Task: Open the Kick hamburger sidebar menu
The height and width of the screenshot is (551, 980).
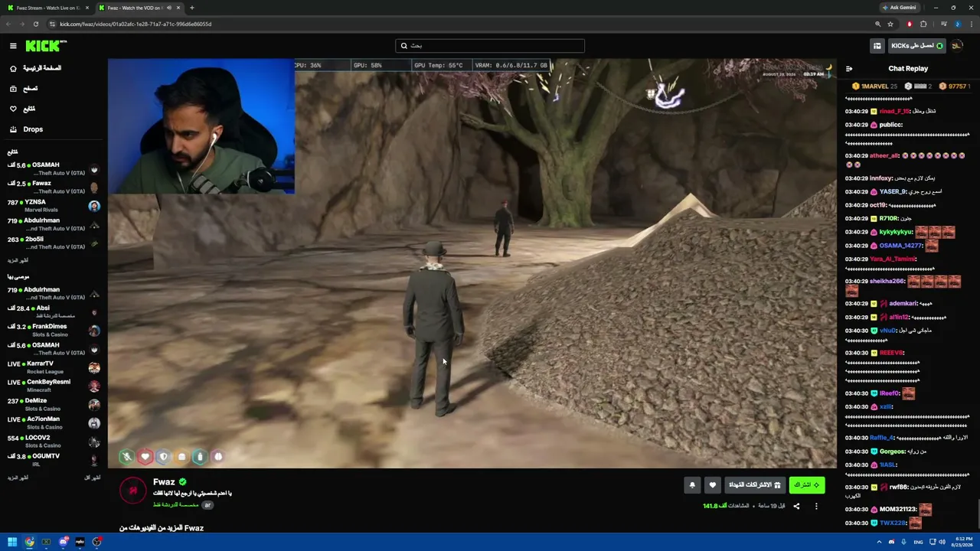Action: pyautogui.click(x=13, y=46)
